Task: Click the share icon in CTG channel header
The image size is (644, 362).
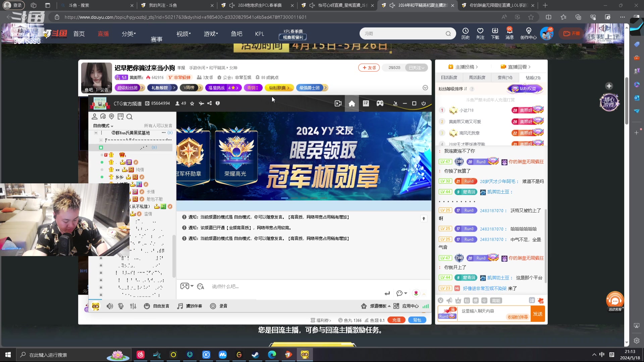Action: [210, 103]
